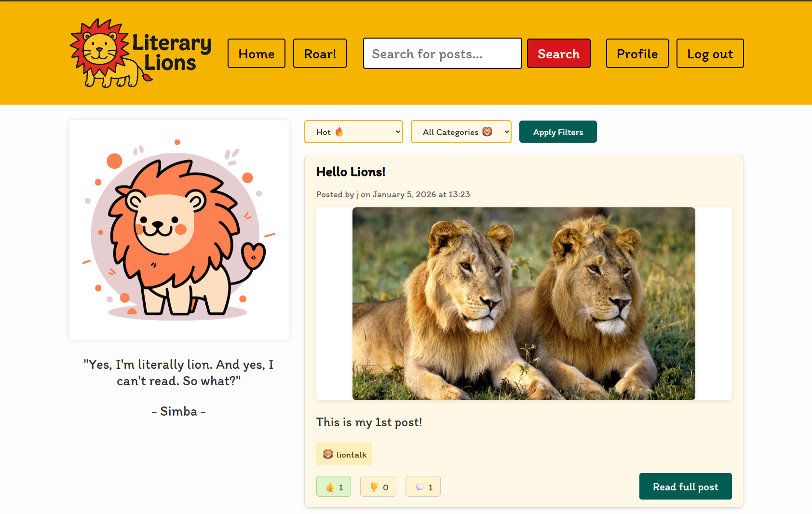Apply the selected filters

(x=557, y=131)
